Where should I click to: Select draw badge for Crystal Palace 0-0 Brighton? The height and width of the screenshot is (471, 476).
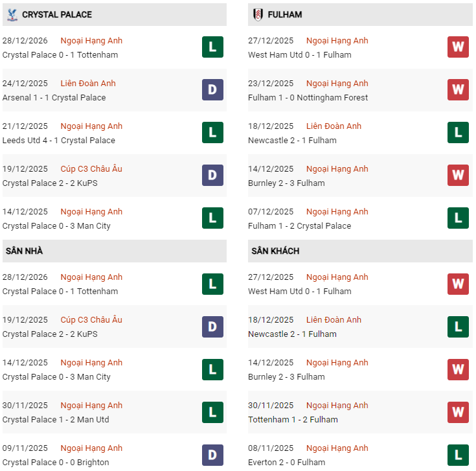click(x=212, y=454)
